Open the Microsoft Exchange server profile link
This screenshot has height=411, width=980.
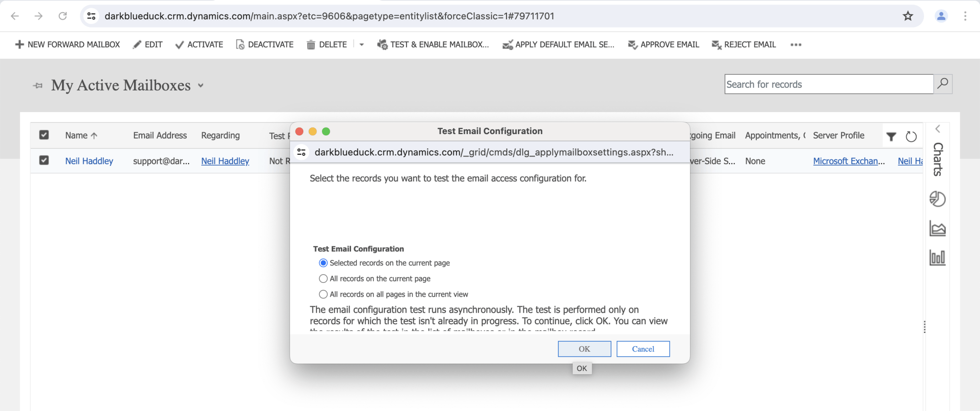[x=848, y=161]
